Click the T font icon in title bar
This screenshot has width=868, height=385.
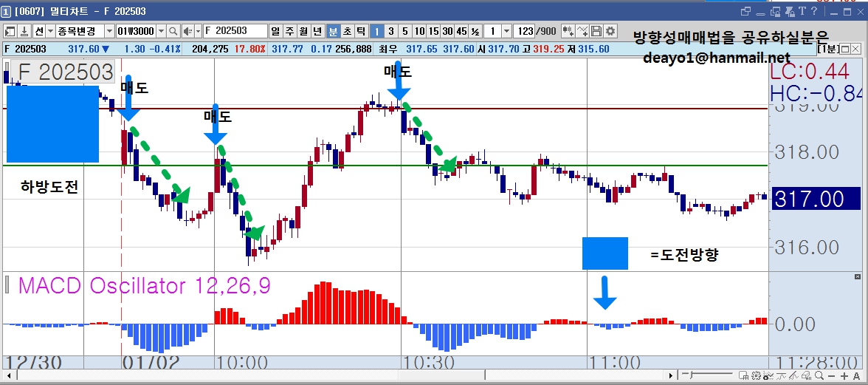click(802, 10)
